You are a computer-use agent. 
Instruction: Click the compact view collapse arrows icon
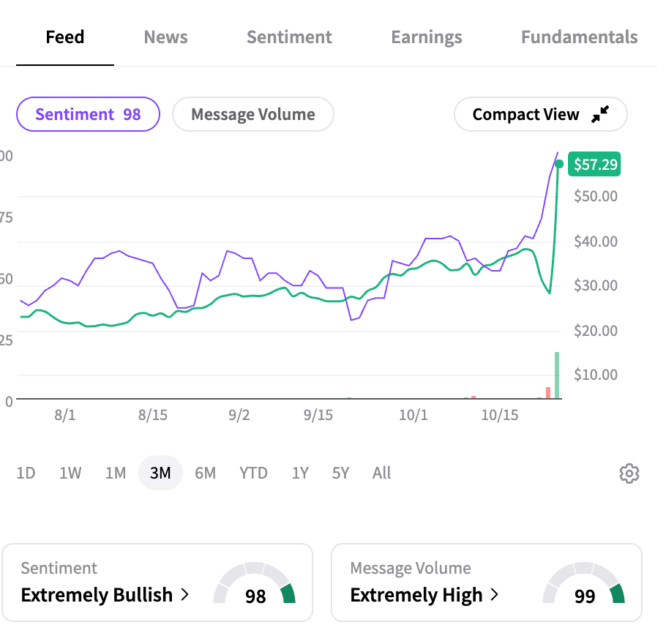click(600, 114)
